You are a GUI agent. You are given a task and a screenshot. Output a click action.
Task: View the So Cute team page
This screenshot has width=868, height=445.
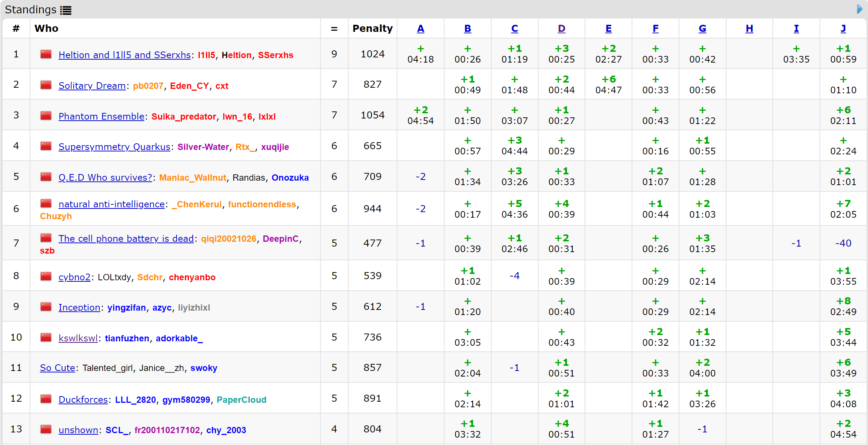point(57,368)
